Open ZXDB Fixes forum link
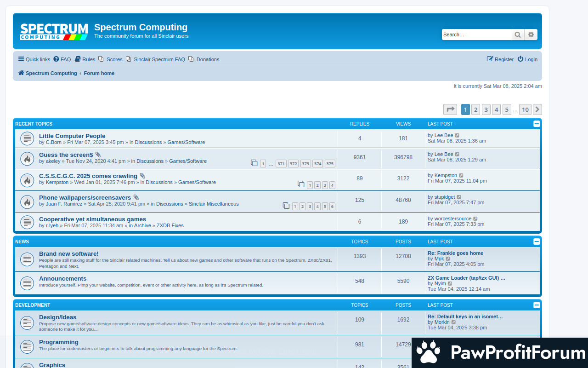The image size is (588, 368). [170, 225]
